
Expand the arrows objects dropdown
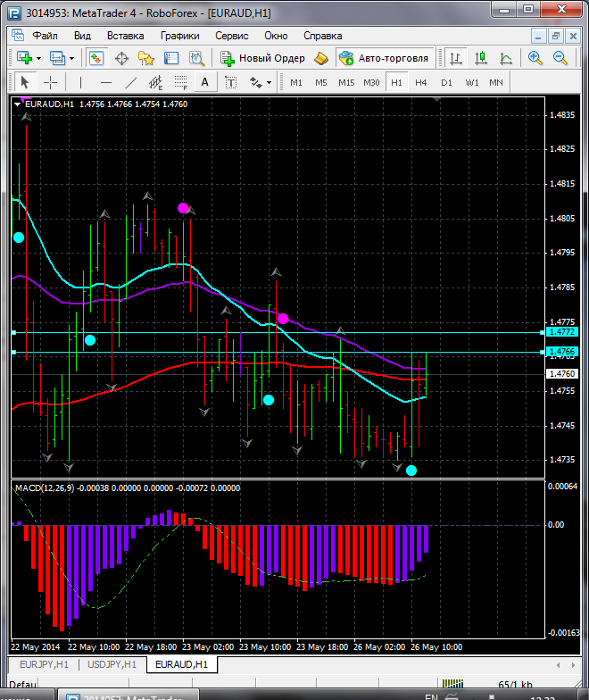pos(268,82)
